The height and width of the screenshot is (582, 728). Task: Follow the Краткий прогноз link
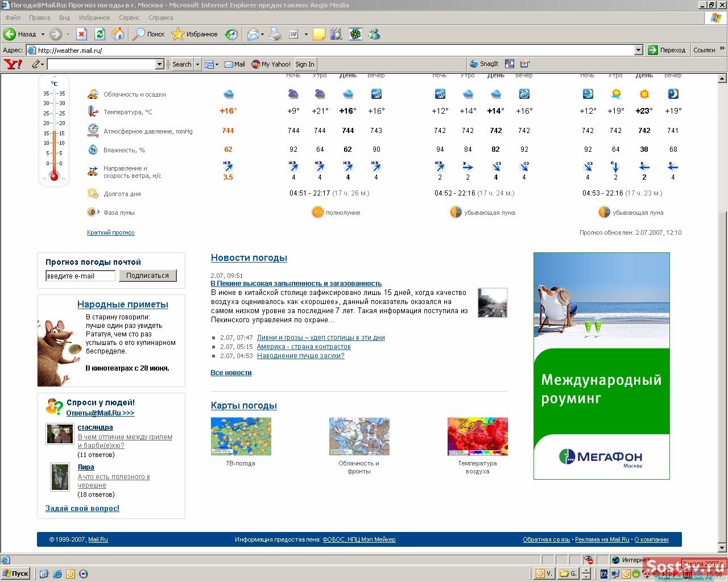tap(111, 232)
